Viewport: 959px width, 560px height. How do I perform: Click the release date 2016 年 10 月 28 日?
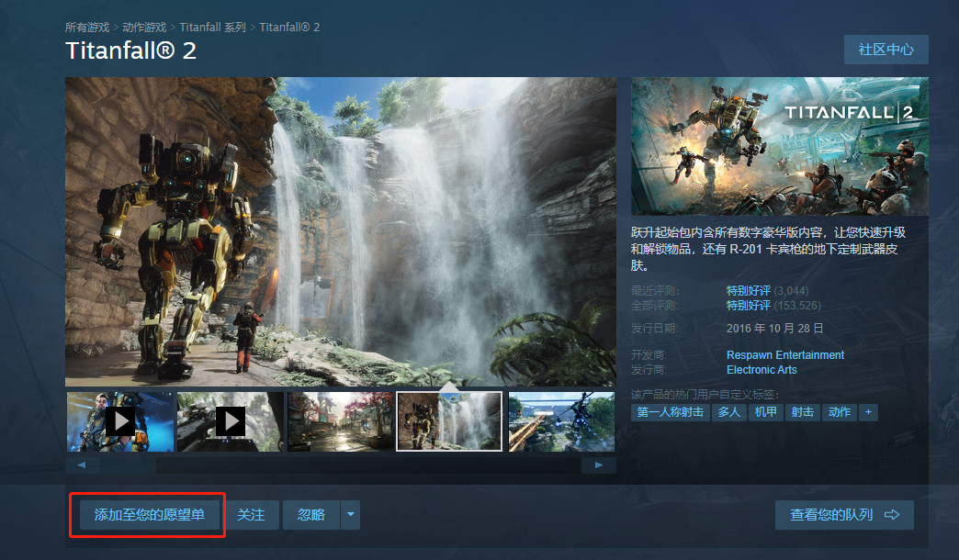point(775,329)
